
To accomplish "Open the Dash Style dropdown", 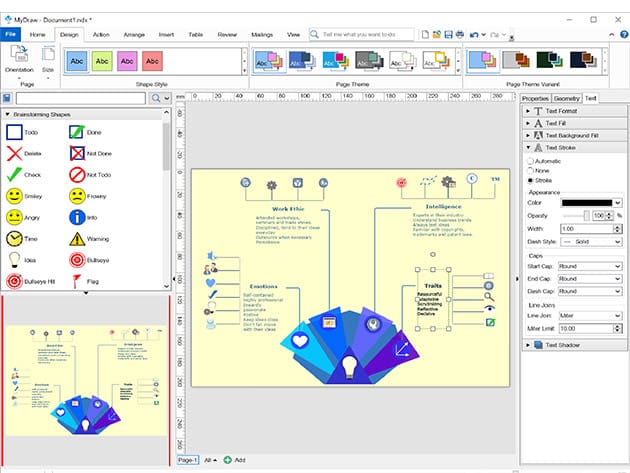I will pos(591,241).
